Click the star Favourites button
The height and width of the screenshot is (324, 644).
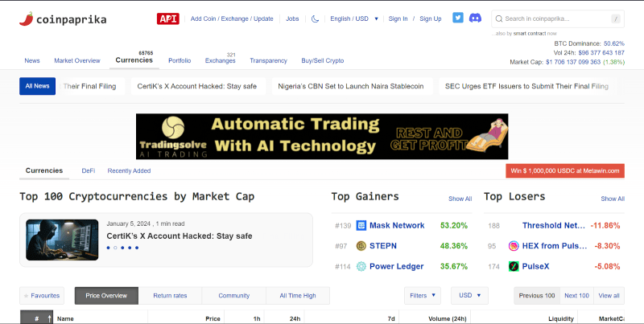coord(42,296)
